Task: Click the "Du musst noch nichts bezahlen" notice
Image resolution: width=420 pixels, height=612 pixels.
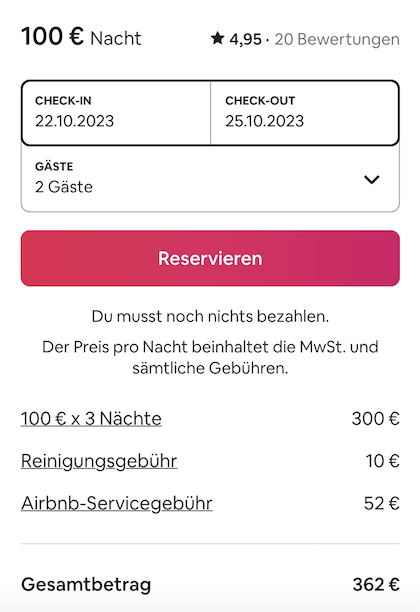Action: [x=210, y=317]
